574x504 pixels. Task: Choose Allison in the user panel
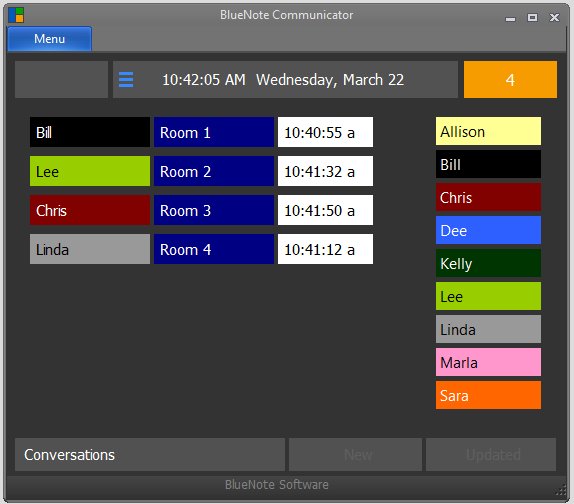coord(488,131)
